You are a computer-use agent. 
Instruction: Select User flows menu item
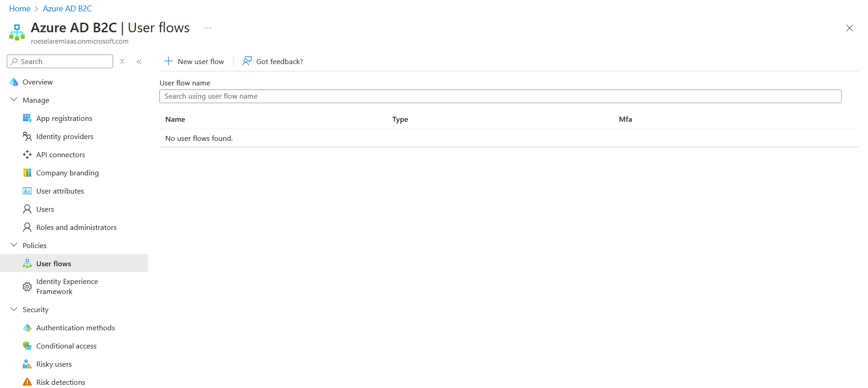click(74, 264)
